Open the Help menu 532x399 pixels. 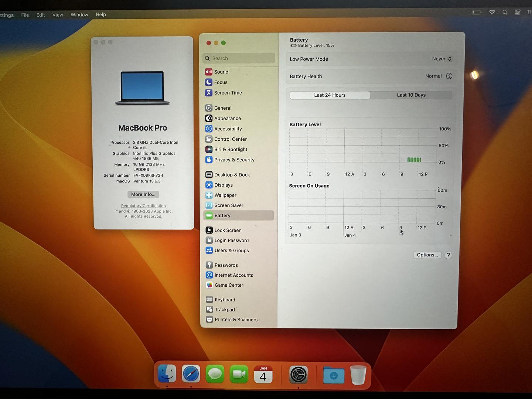pyautogui.click(x=101, y=14)
